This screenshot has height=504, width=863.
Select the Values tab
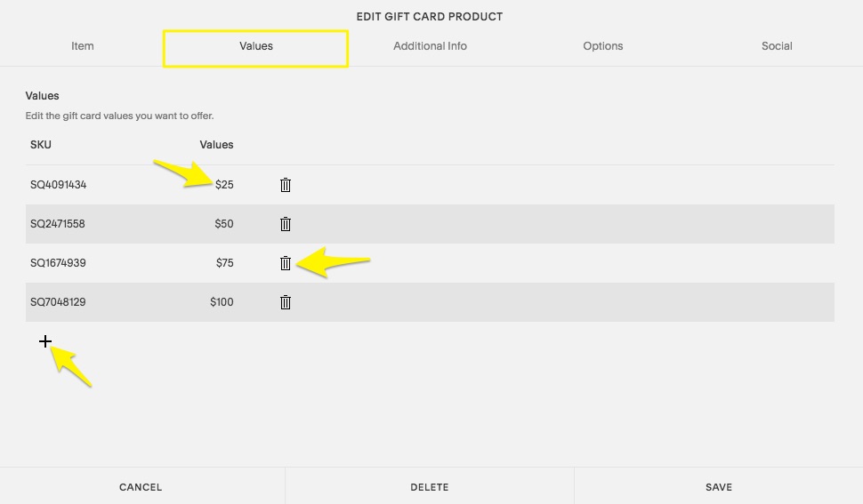click(255, 46)
